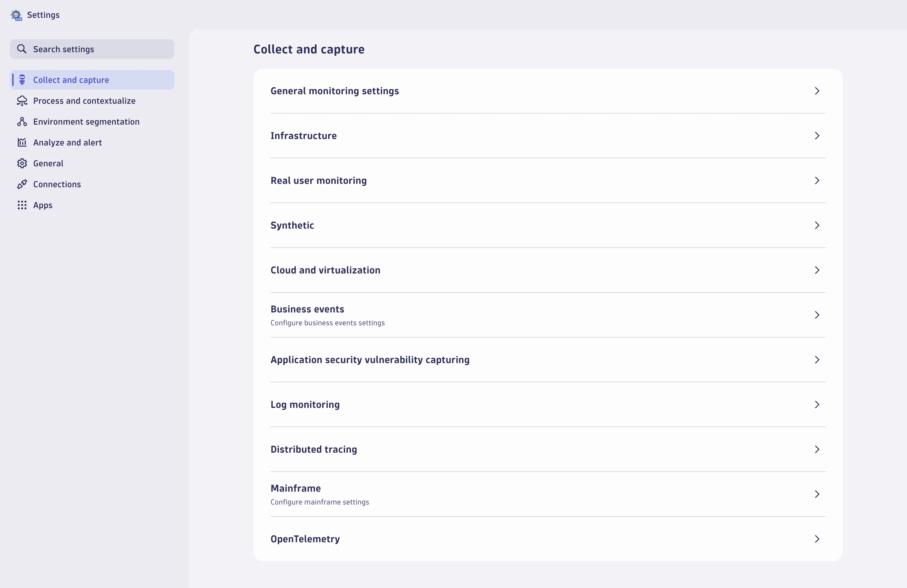Expand the Infrastructure section chevron
This screenshot has height=588, width=907.
(817, 136)
